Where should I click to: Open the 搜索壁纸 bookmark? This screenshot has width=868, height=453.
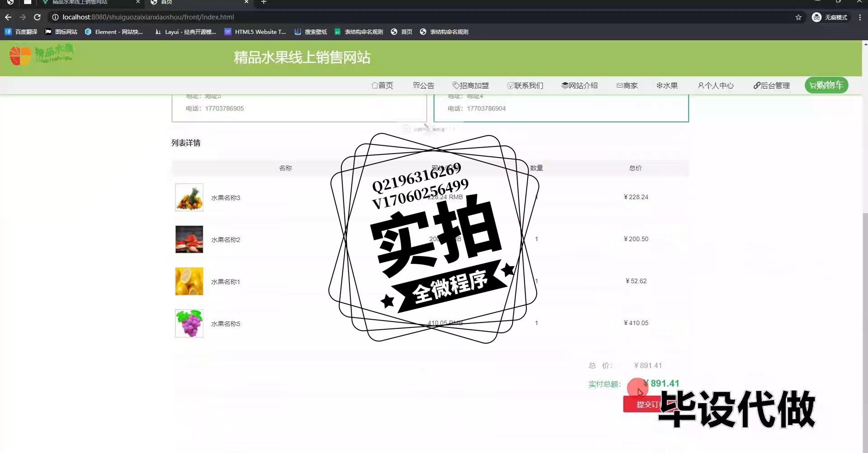[x=311, y=32]
